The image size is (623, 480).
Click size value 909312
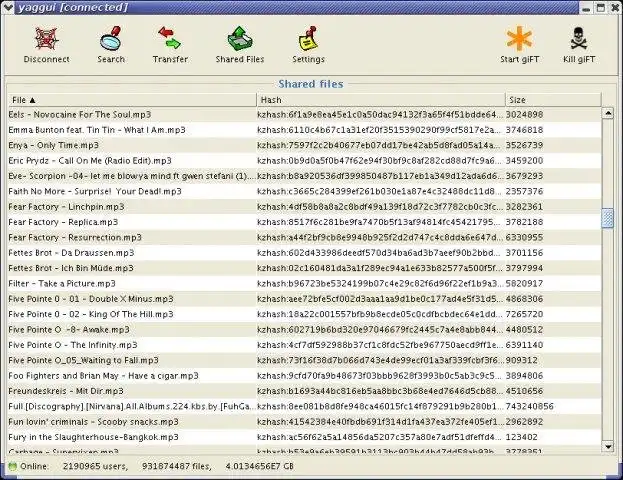tap(521, 360)
